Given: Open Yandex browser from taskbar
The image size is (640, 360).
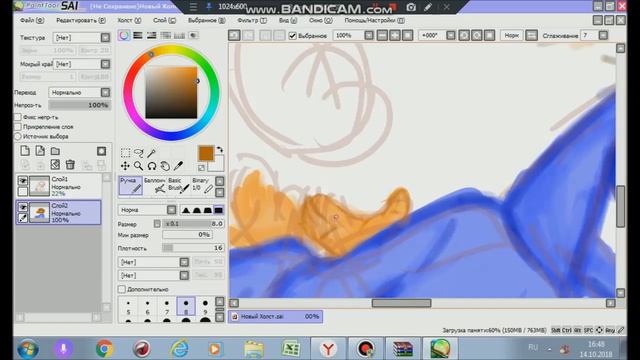Looking at the screenshot, I should click(x=328, y=349).
